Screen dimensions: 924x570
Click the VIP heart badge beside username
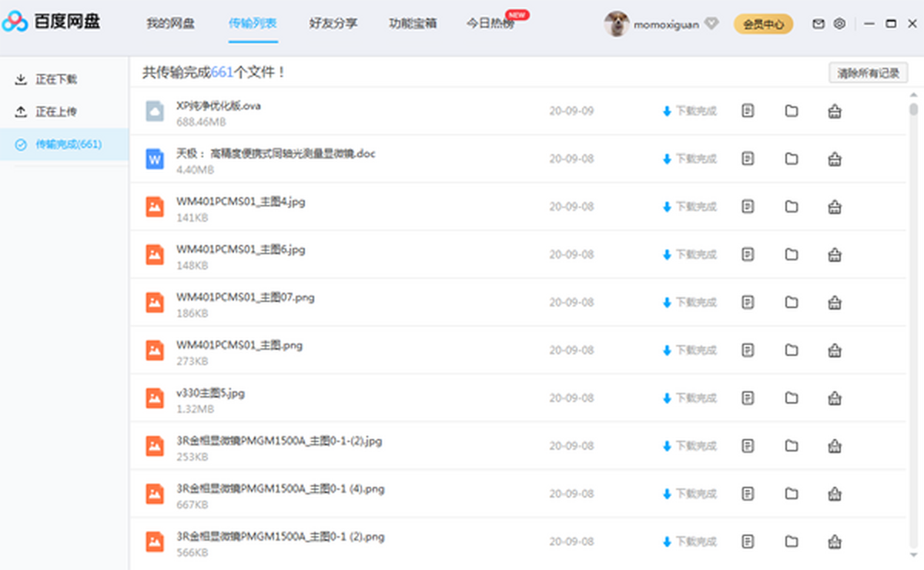click(x=711, y=24)
